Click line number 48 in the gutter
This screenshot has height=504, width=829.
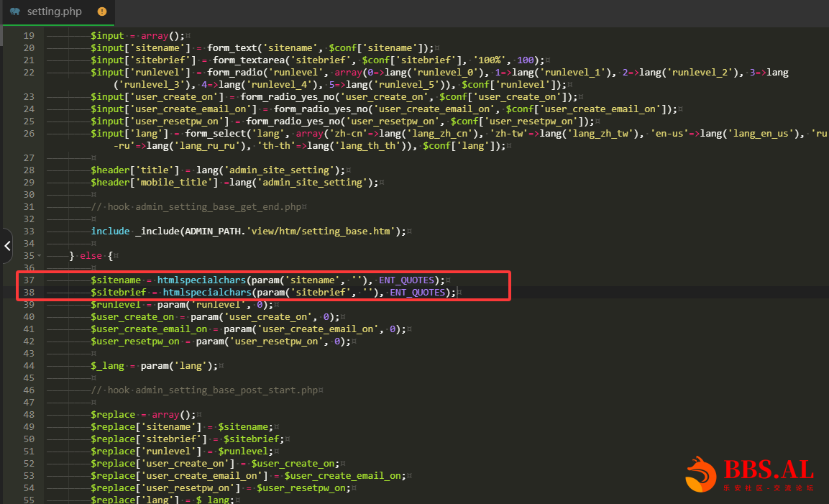pyautogui.click(x=29, y=414)
